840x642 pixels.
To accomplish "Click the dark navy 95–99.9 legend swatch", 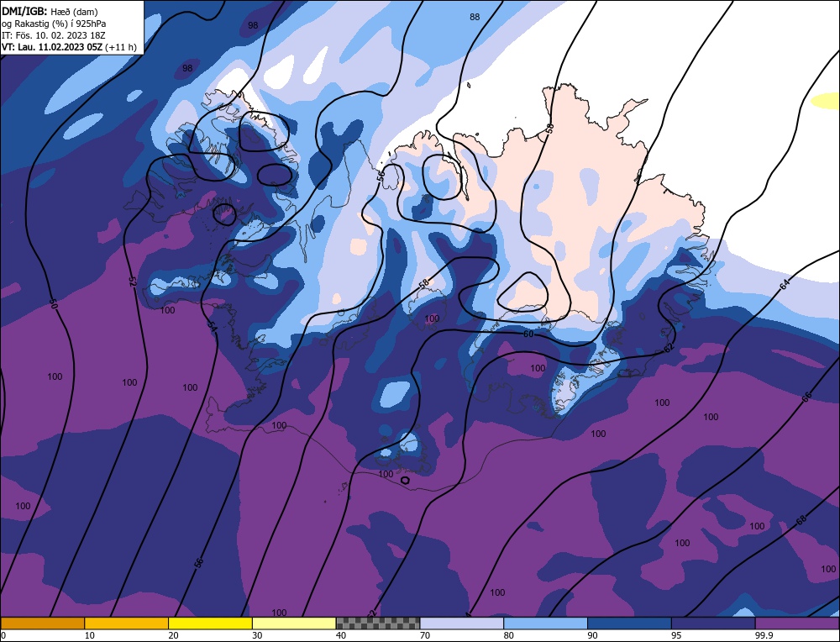I will [713, 624].
